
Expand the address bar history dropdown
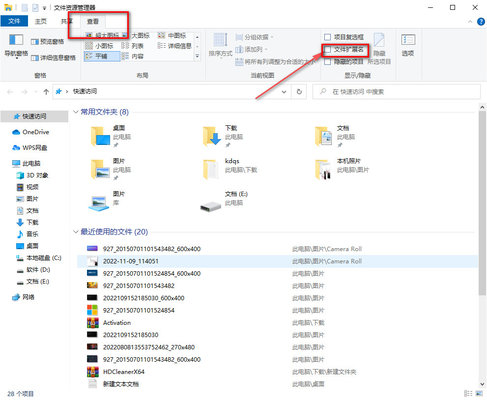coord(284,92)
